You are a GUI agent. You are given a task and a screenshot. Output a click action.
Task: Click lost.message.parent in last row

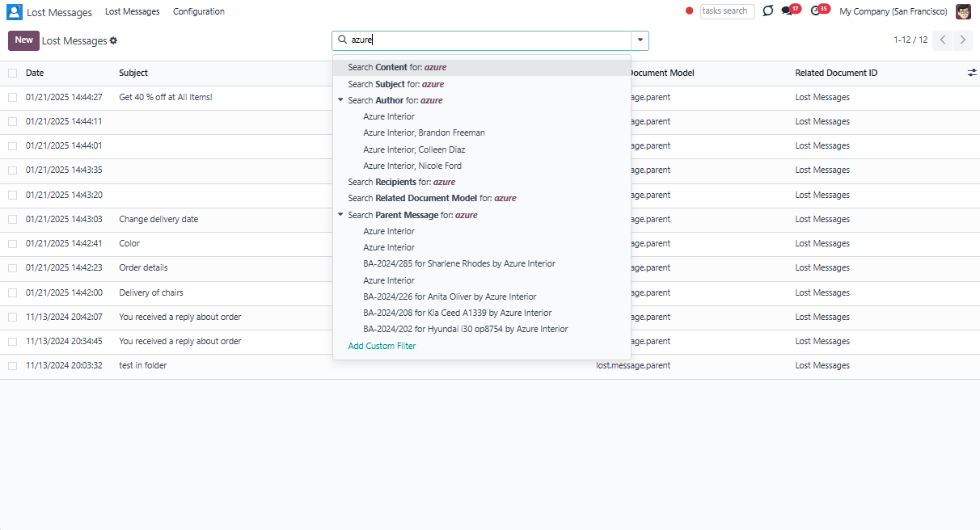tap(633, 365)
